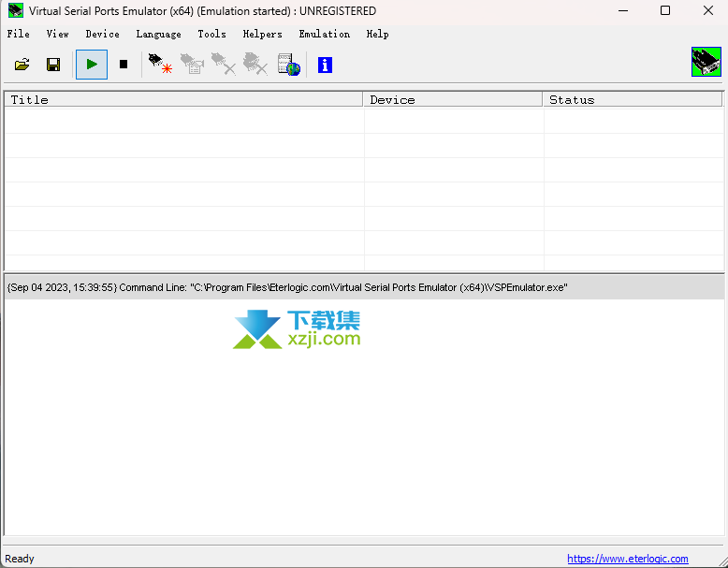
Task: Save configuration with the floppy disk icon
Action: 53,65
